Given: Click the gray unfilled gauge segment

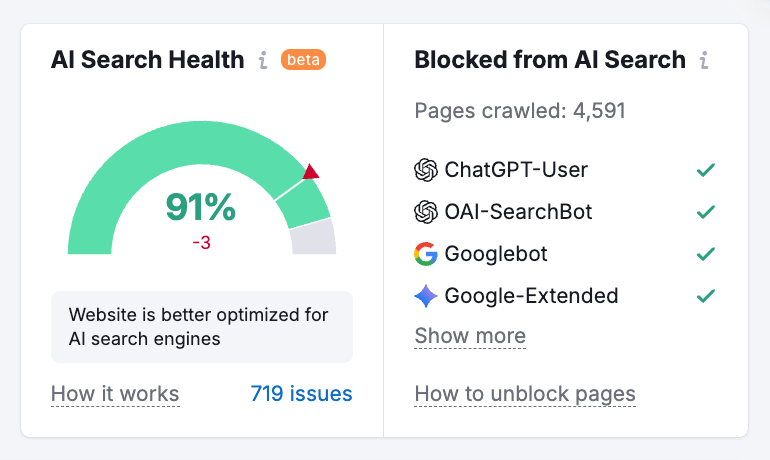Looking at the screenshot, I should 314,238.
